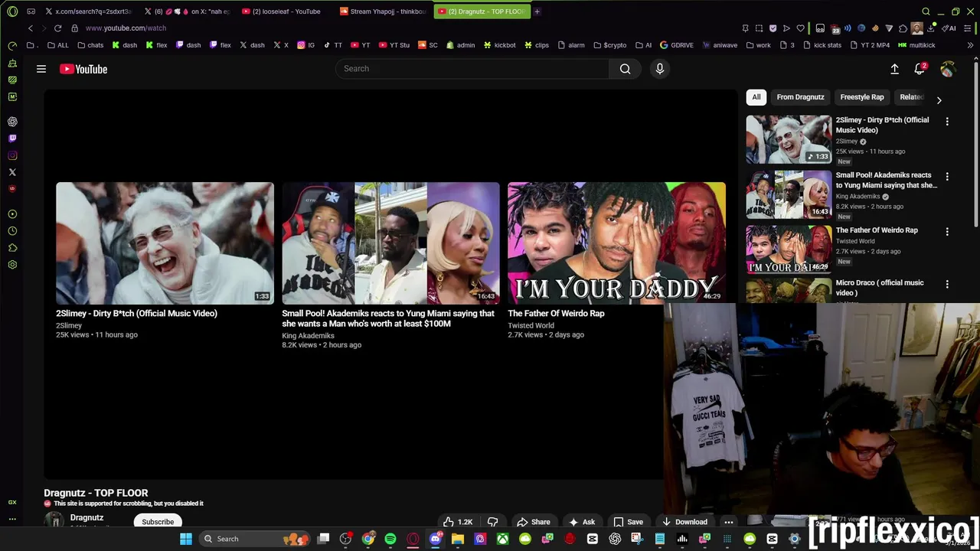Open the AI bookmarks folder

(x=644, y=45)
